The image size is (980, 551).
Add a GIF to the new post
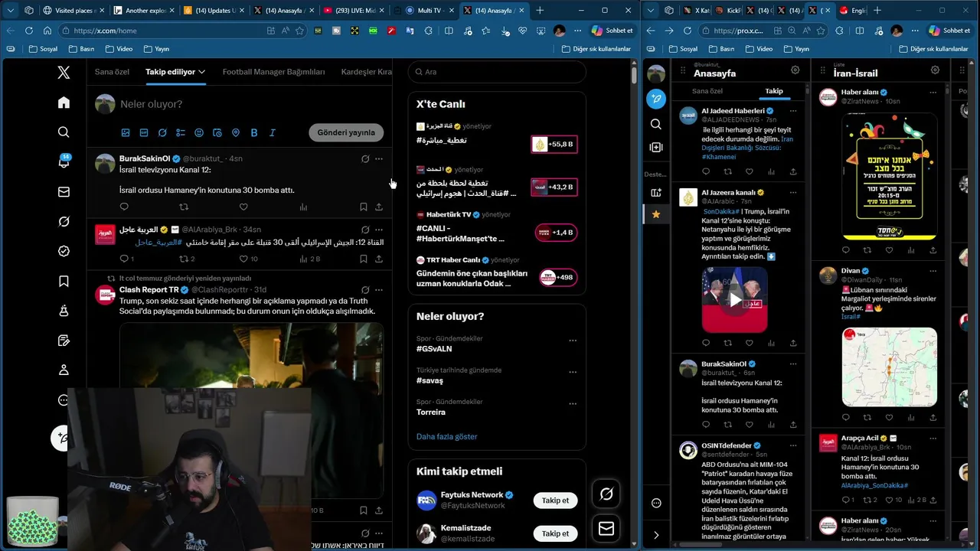coord(144,132)
